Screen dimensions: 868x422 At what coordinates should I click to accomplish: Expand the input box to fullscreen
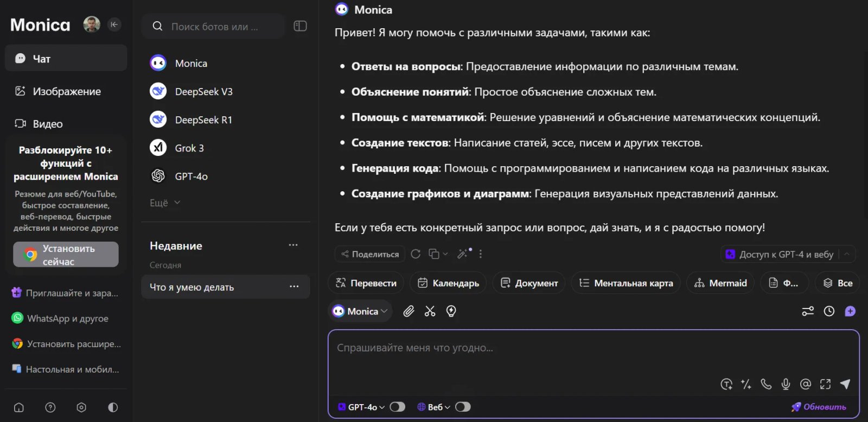[x=825, y=384]
